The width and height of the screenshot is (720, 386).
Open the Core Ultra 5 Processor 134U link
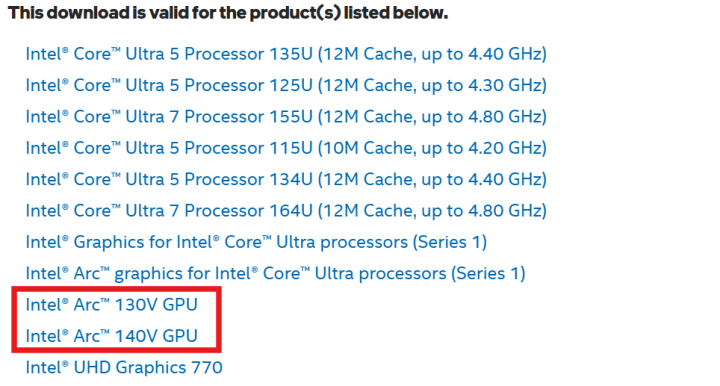[x=286, y=179]
